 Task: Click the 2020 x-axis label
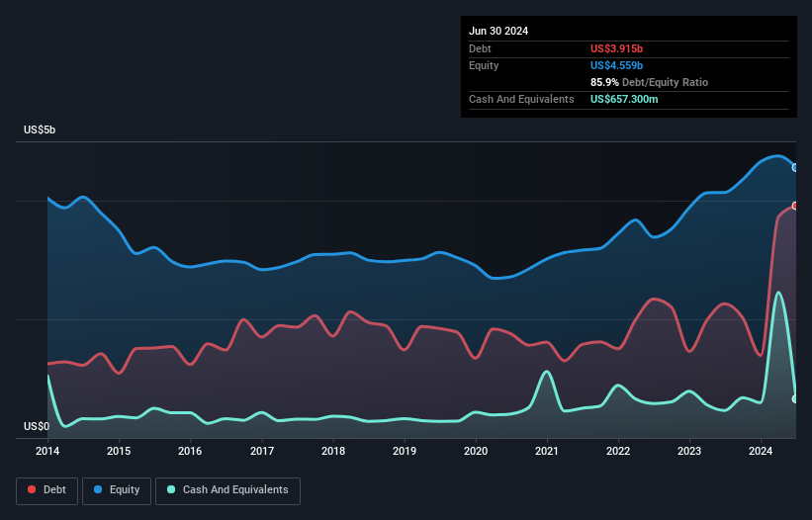[476, 451]
